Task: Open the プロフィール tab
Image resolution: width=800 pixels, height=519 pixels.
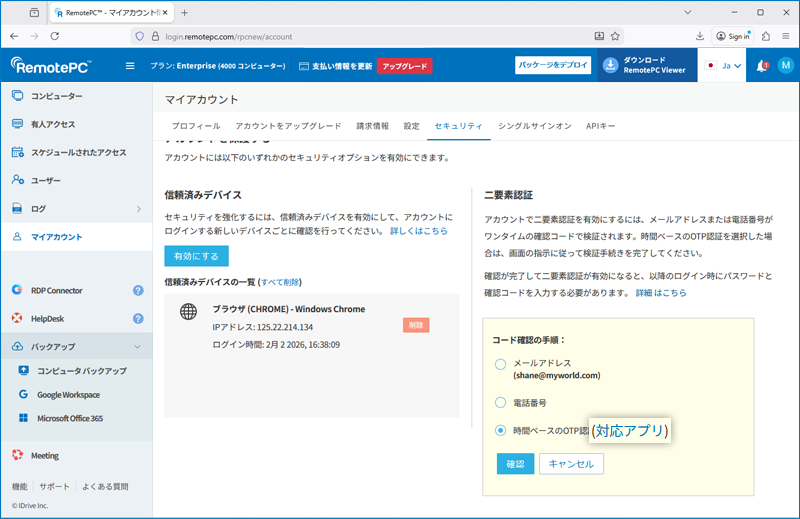Action: pos(196,126)
